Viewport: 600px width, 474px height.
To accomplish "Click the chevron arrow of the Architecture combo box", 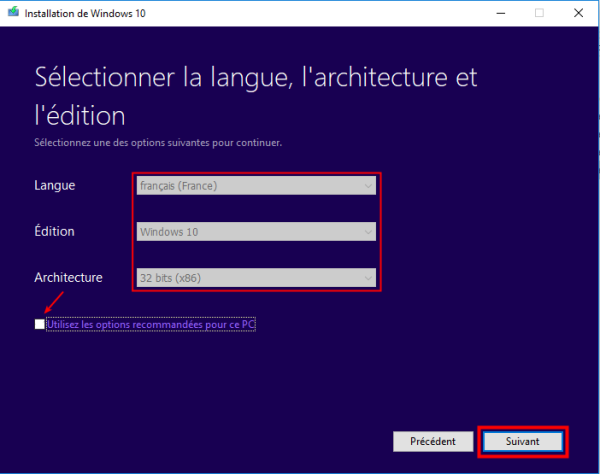I will click(x=368, y=277).
